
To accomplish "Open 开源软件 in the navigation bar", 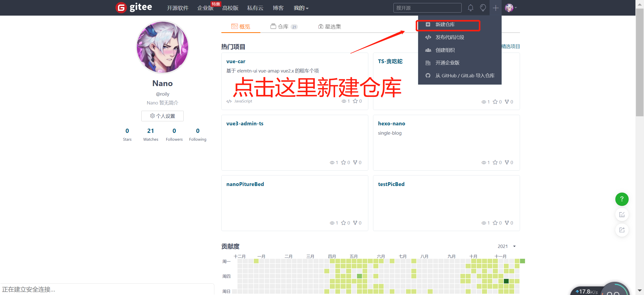I will click(x=178, y=8).
